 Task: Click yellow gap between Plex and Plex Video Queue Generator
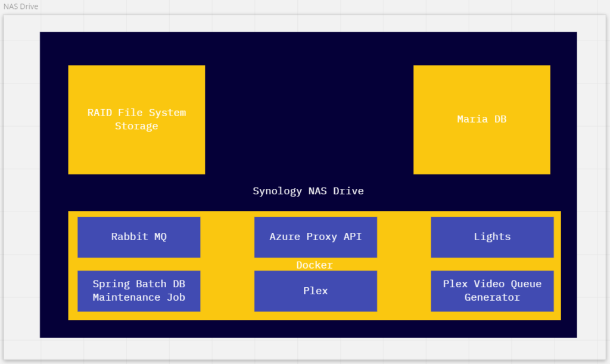pos(404,291)
